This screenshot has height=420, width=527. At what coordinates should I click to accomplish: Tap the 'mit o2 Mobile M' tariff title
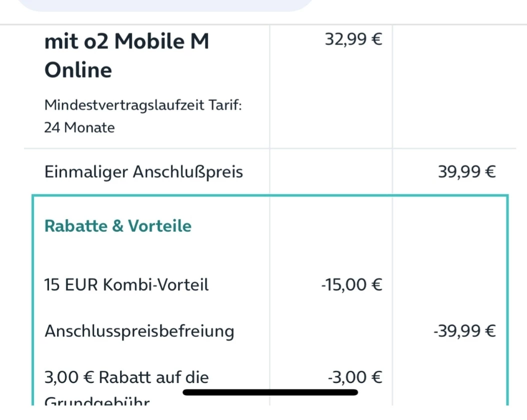126,41
